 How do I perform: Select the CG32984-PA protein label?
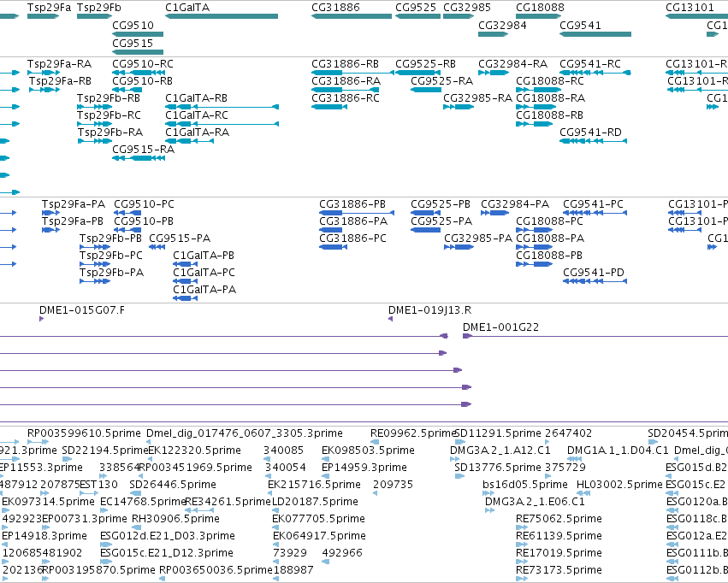515,204
